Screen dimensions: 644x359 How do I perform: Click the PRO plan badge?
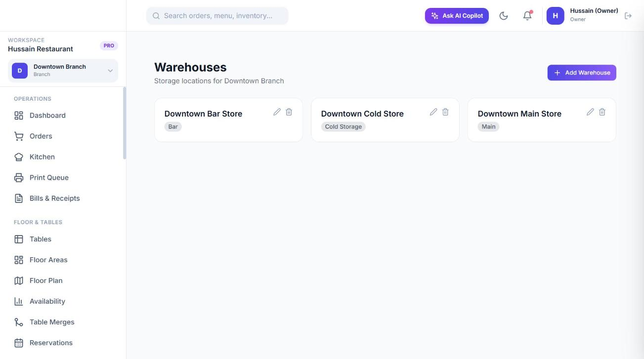109,45
